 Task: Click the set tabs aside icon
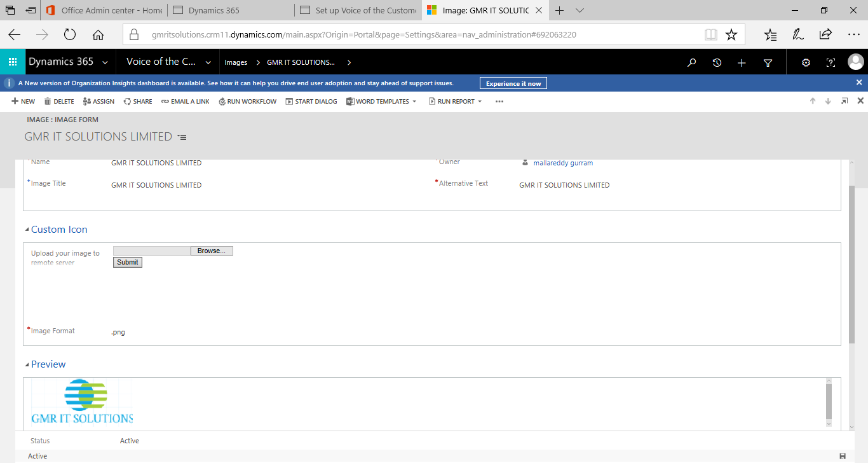[31, 10]
